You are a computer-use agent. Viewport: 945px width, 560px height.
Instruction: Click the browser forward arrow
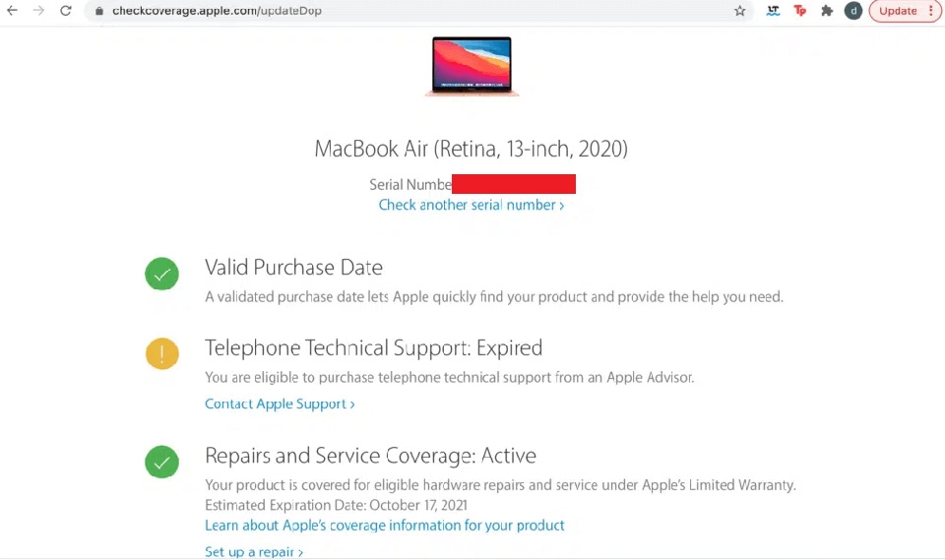click(38, 11)
